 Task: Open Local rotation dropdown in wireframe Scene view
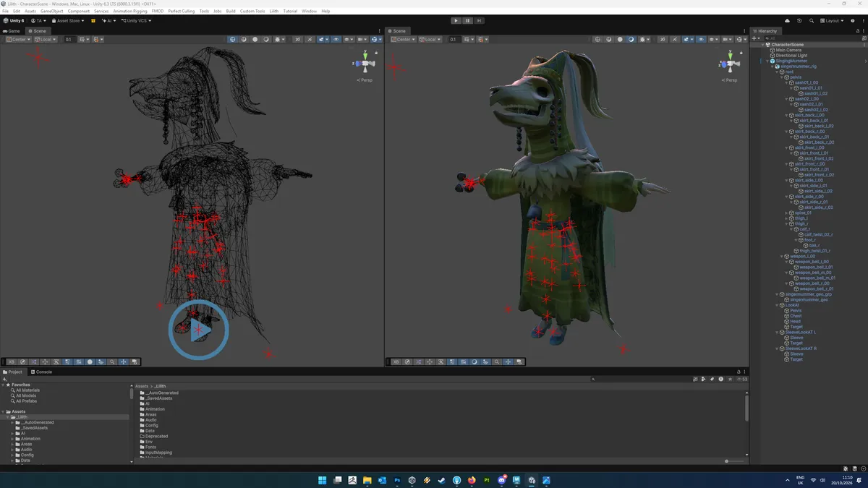click(x=46, y=39)
